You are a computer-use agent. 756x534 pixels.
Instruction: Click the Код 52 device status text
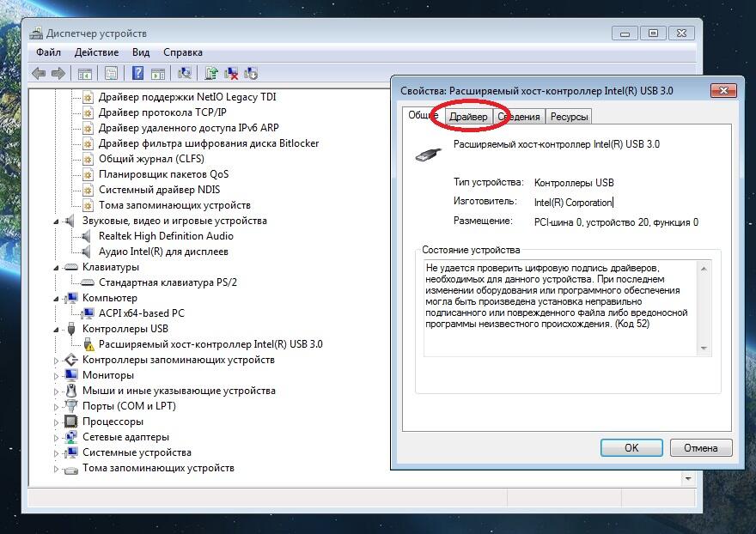[632, 324]
